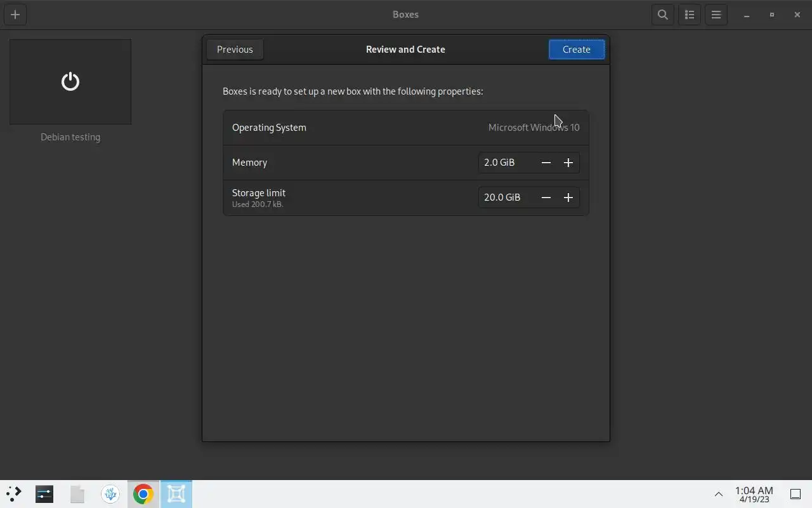The image size is (812, 508).
Task: Open search in Boxes header
Action: [663, 15]
